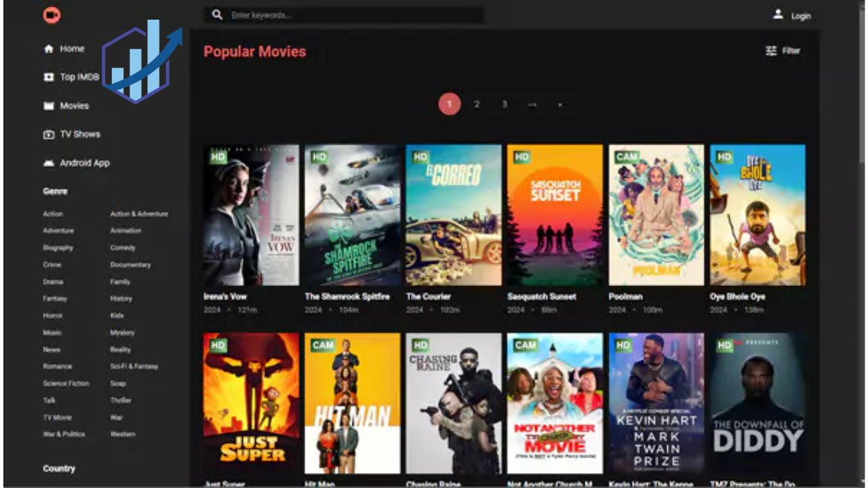Open The Shamrock Spitfire poster
The height and width of the screenshot is (488, 868).
pyautogui.click(x=353, y=215)
